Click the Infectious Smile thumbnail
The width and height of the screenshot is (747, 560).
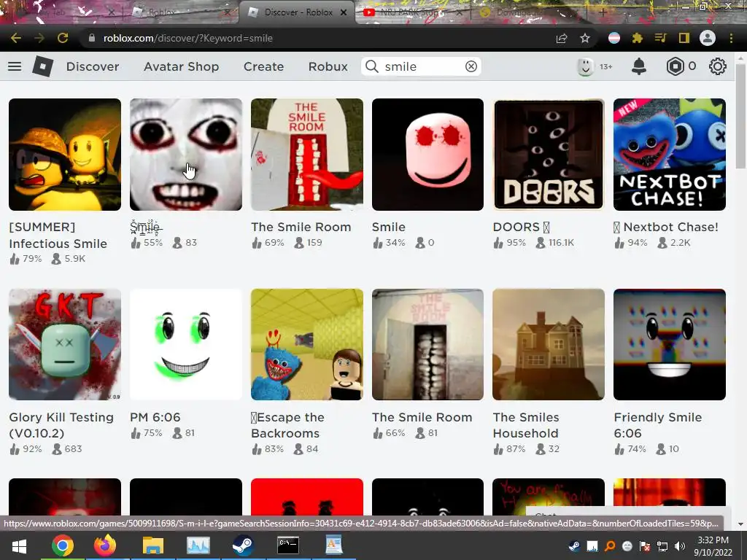point(65,155)
